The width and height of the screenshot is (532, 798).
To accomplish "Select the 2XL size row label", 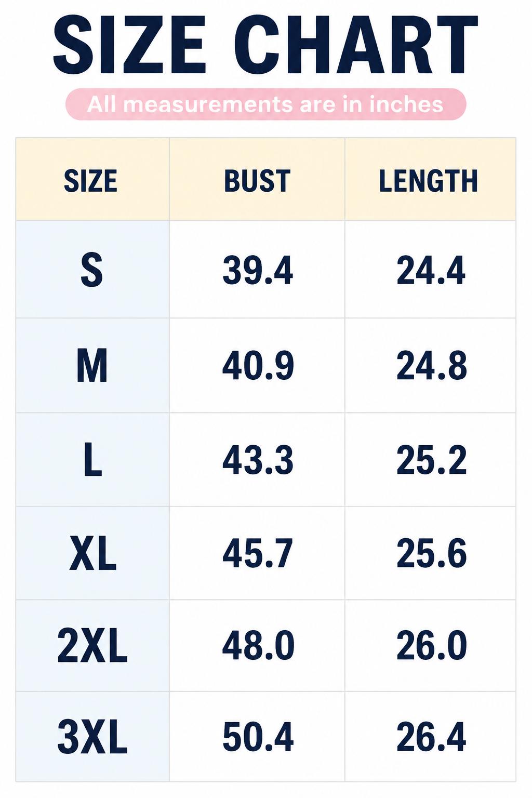I will tap(92, 646).
